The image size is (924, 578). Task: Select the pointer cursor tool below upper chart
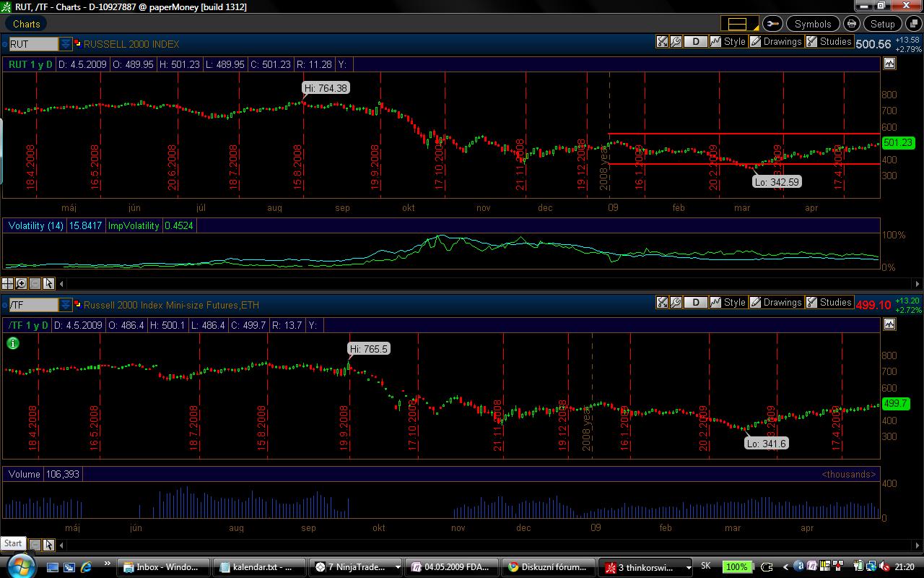(x=48, y=284)
